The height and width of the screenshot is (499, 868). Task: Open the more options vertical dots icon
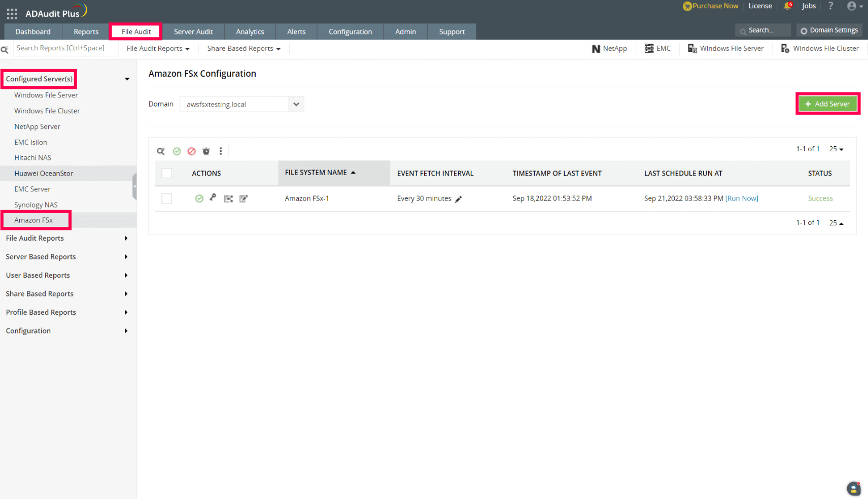pos(221,151)
